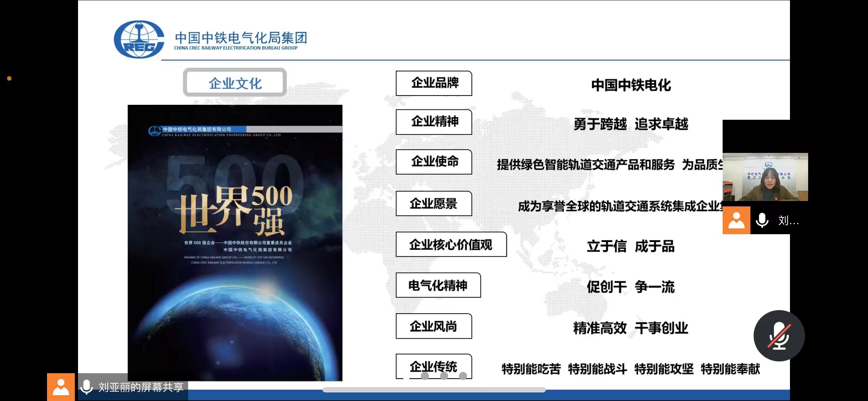Select the 企业使命 label box

click(x=434, y=162)
